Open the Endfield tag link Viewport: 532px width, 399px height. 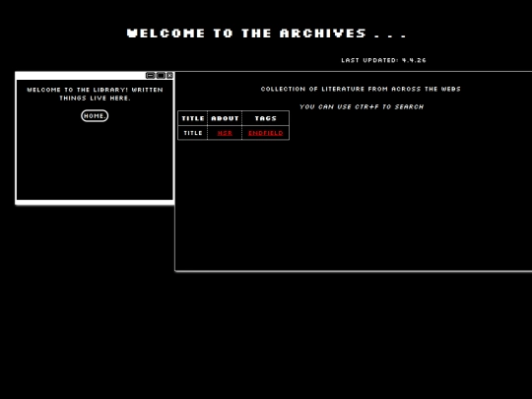point(265,133)
